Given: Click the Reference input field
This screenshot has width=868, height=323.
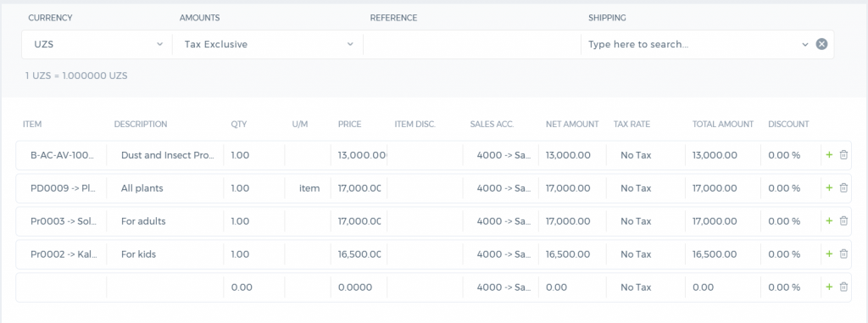Looking at the screenshot, I should pyautogui.click(x=472, y=44).
